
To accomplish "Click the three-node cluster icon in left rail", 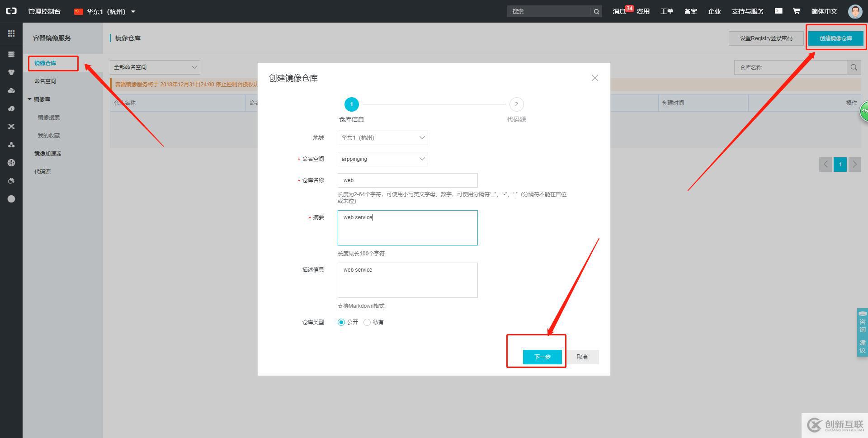I will click(x=11, y=145).
